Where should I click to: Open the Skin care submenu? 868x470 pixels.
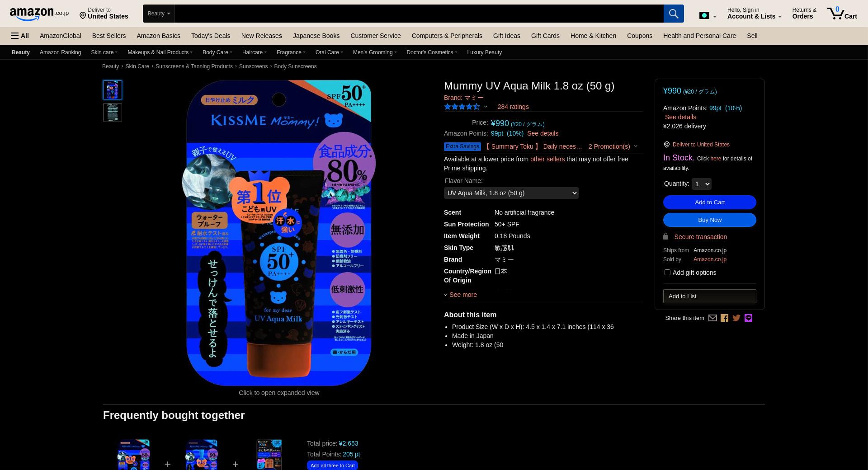coord(104,52)
